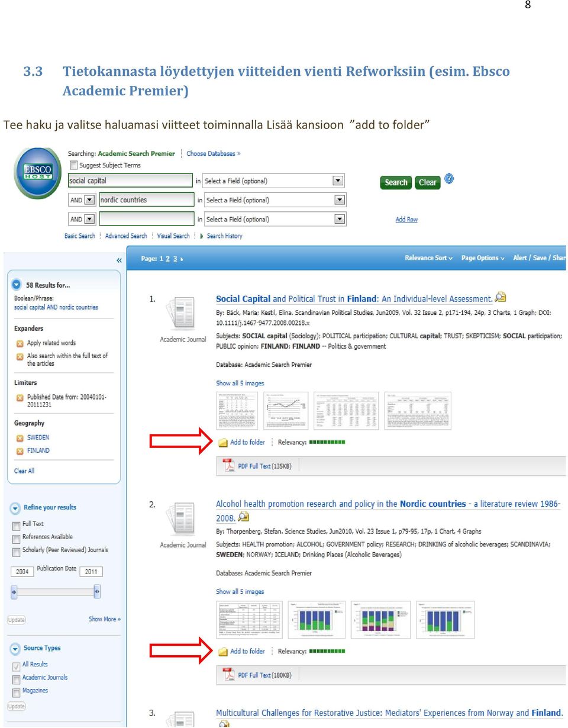Open the Alcohol health promotion research article
Image resolution: width=568 pixels, height=728 pixels.
(388, 511)
